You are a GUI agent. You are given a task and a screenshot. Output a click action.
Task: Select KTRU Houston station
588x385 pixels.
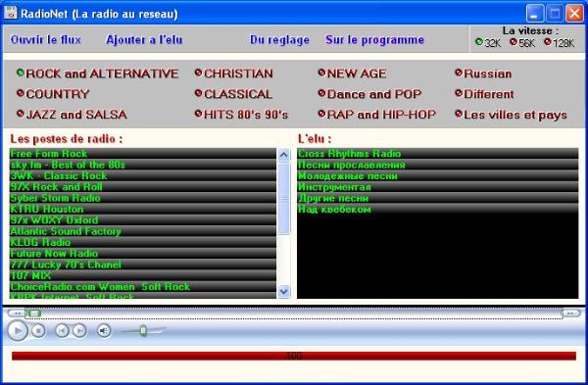click(142, 209)
